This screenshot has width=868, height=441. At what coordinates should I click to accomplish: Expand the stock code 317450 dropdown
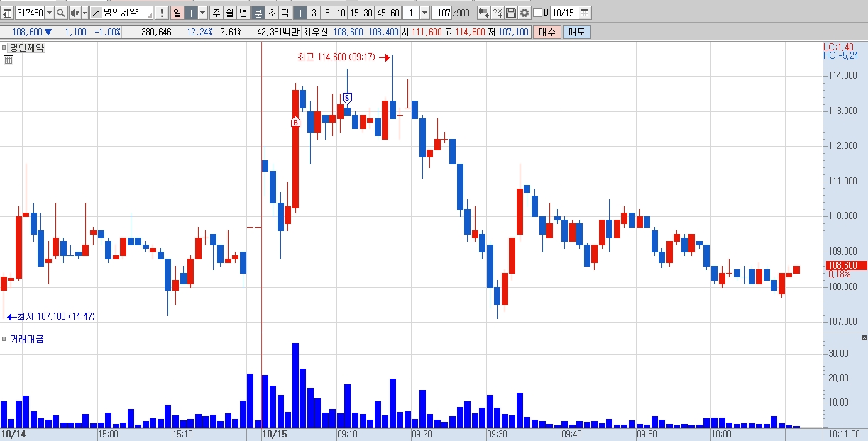(x=49, y=13)
